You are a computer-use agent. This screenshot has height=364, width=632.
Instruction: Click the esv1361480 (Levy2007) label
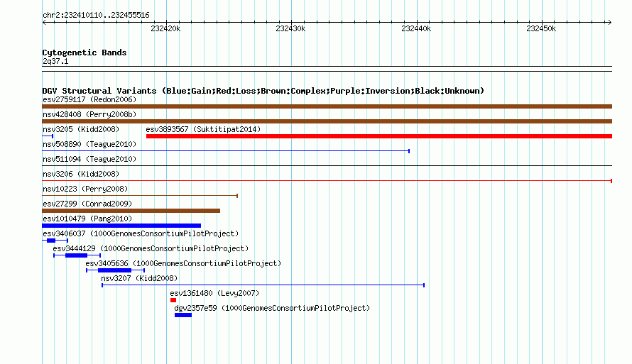[x=214, y=293]
